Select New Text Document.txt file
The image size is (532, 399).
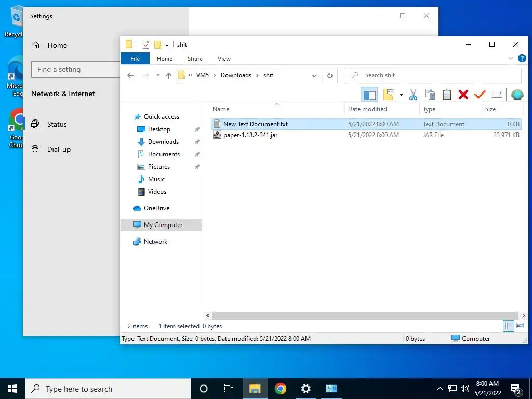[366, 124]
